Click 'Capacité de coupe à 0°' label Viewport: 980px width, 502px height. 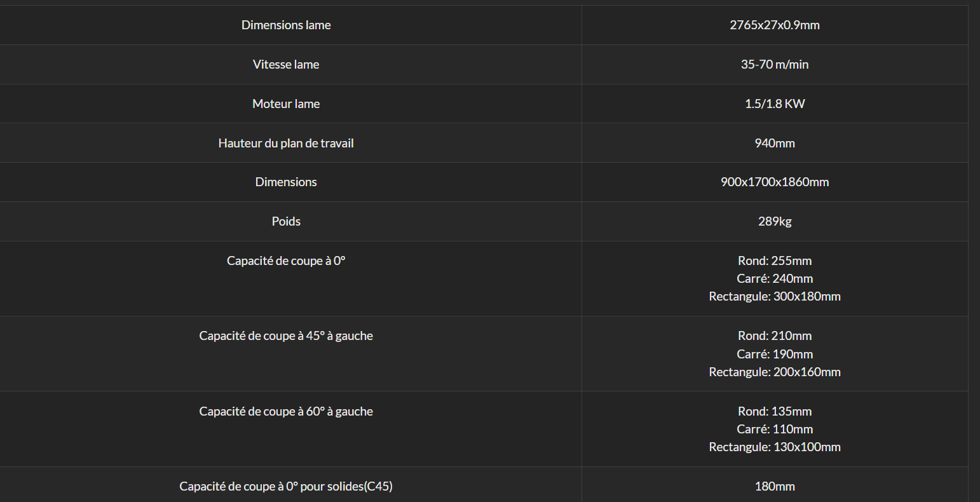(286, 261)
